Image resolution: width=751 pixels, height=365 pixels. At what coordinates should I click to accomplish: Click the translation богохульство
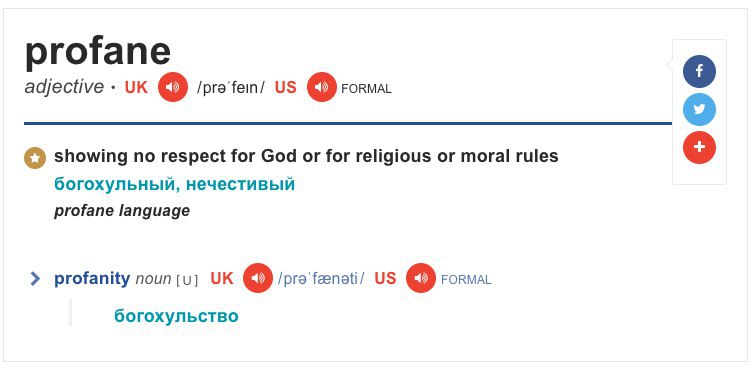click(176, 316)
